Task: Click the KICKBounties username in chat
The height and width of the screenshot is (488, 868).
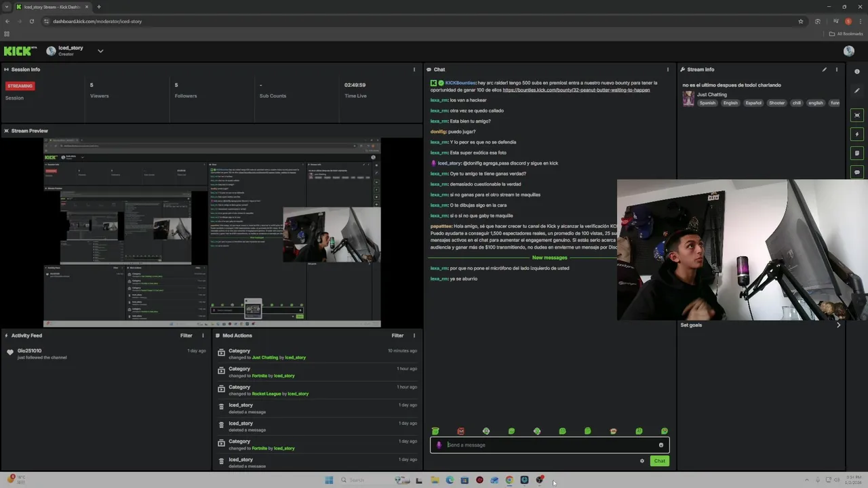Action: (460, 83)
